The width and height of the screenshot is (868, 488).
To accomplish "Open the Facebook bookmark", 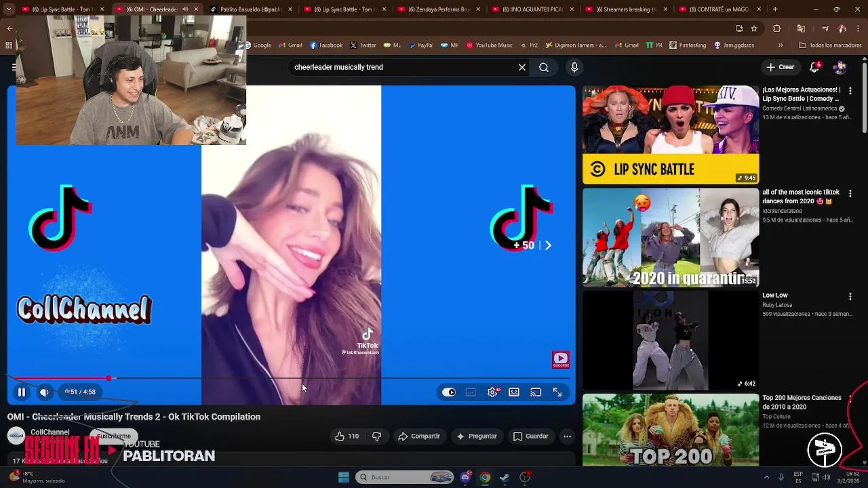I will click(326, 45).
